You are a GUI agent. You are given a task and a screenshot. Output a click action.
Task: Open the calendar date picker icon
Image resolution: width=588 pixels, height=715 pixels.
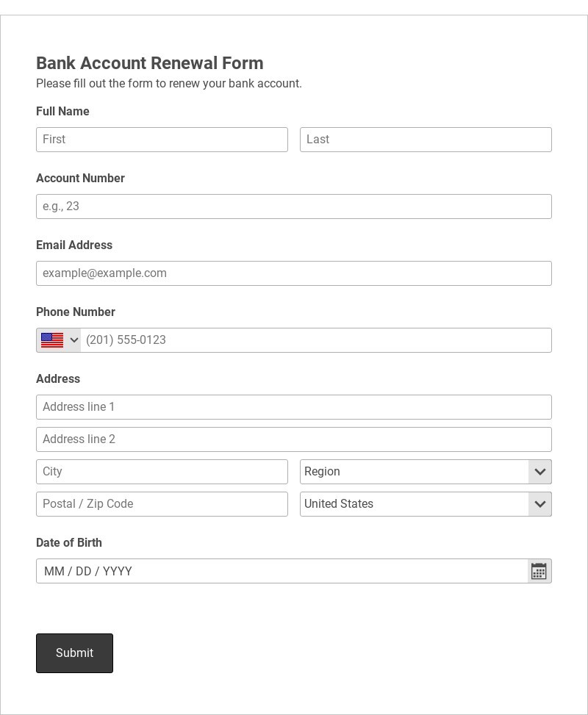(539, 571)
